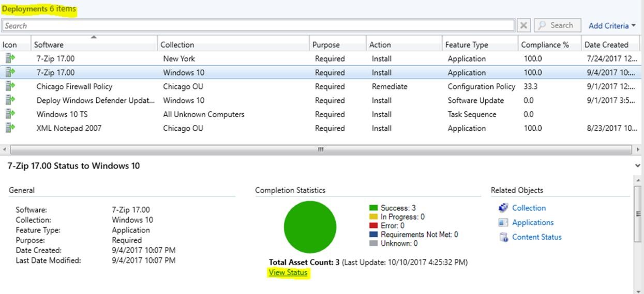The height and width of the screenshot is (294, 644).
Task: Click the deployment icon for Windows 10 TS
Action: pos(10,114)
